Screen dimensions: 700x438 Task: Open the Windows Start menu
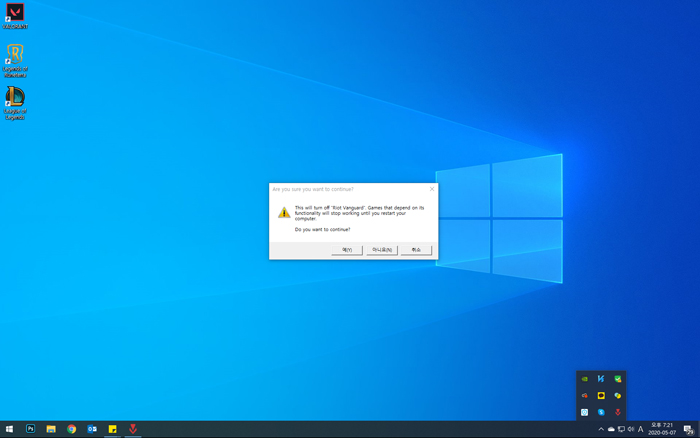[x=9, y=429]
